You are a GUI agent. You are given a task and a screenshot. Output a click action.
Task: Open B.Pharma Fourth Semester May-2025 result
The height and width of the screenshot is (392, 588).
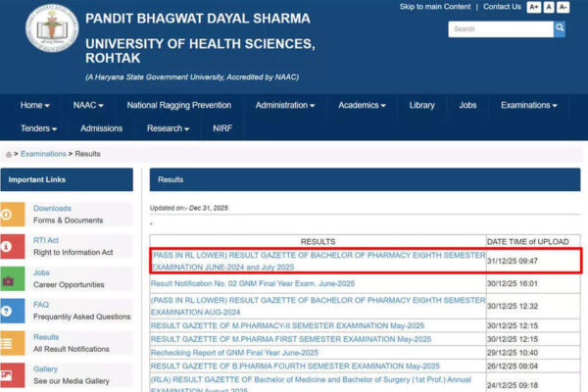pyautogui.click(x=295, y=367)
